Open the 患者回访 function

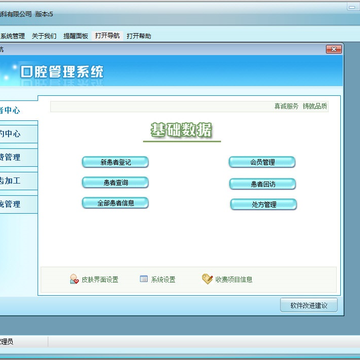tap(262, 184)
